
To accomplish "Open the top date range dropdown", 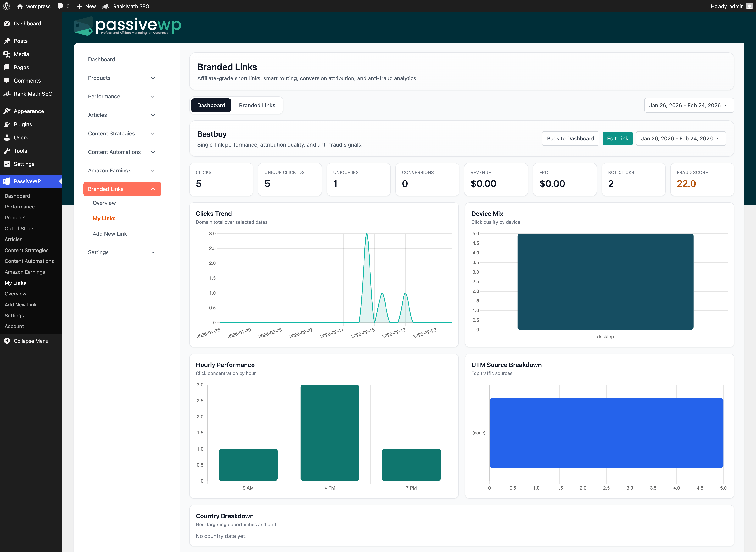I will [689, 105].
